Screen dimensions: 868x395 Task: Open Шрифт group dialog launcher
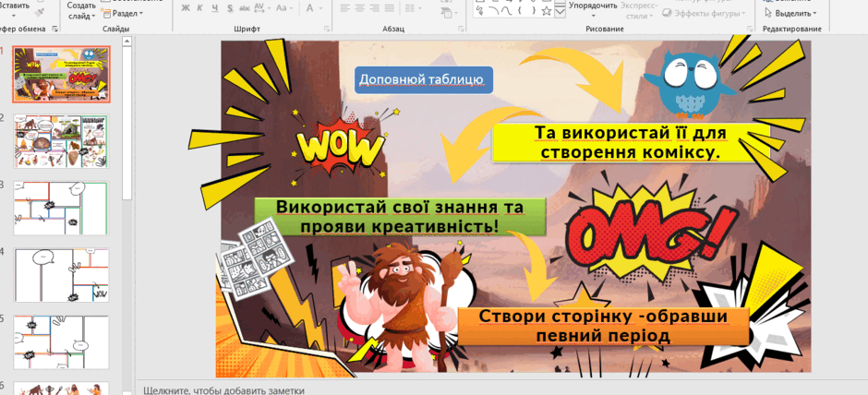(x=327, y=29)
